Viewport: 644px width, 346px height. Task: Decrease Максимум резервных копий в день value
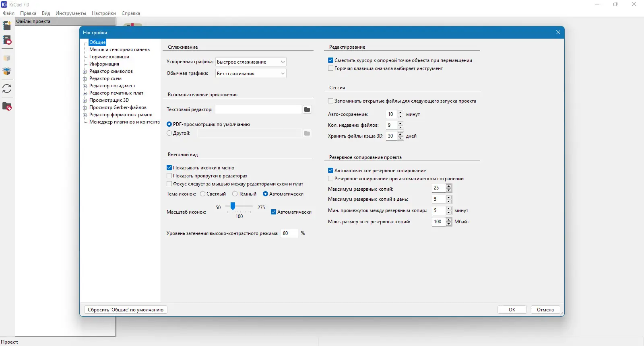click(449, 202)
